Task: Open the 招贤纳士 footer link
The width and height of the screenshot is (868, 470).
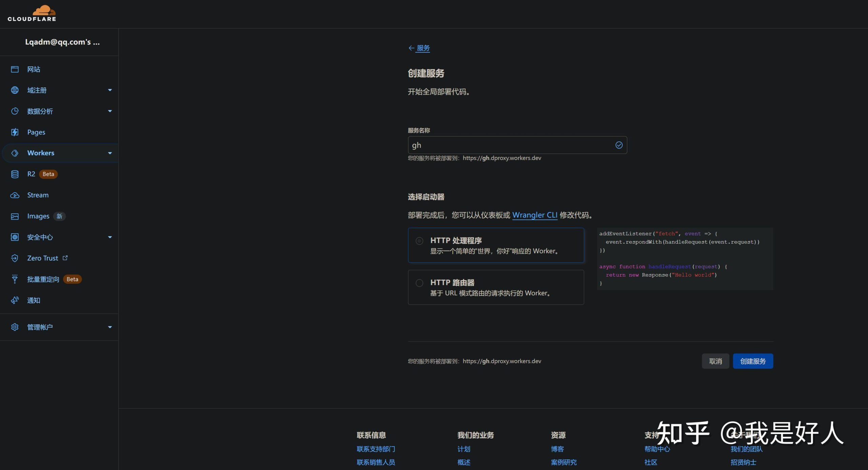Action: point(743,462)
